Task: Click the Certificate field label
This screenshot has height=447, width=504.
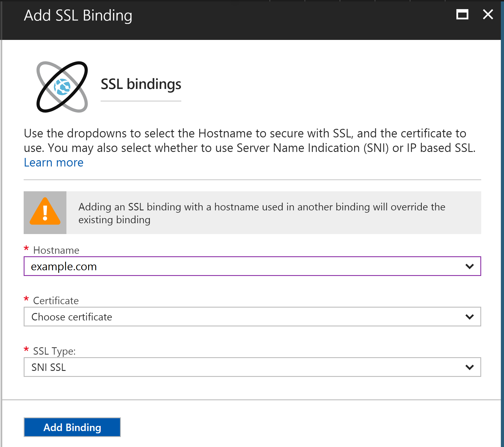Action: coord(56,300)
